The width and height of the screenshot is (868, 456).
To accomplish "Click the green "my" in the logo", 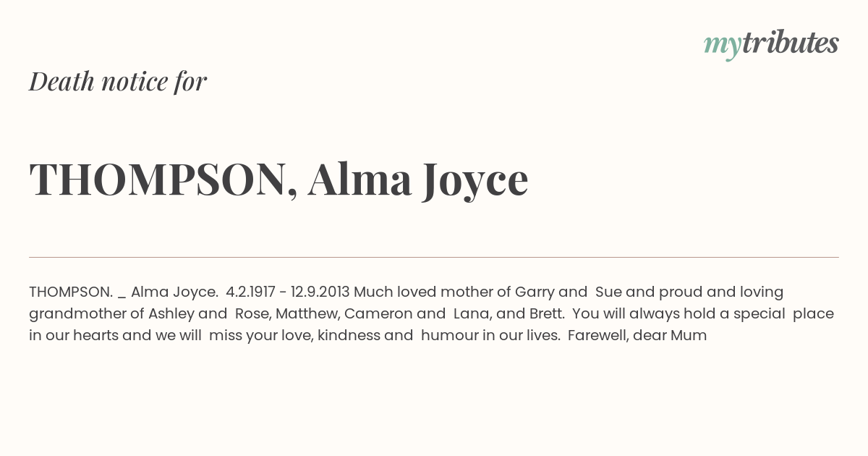I will click(x=722, y=46).
